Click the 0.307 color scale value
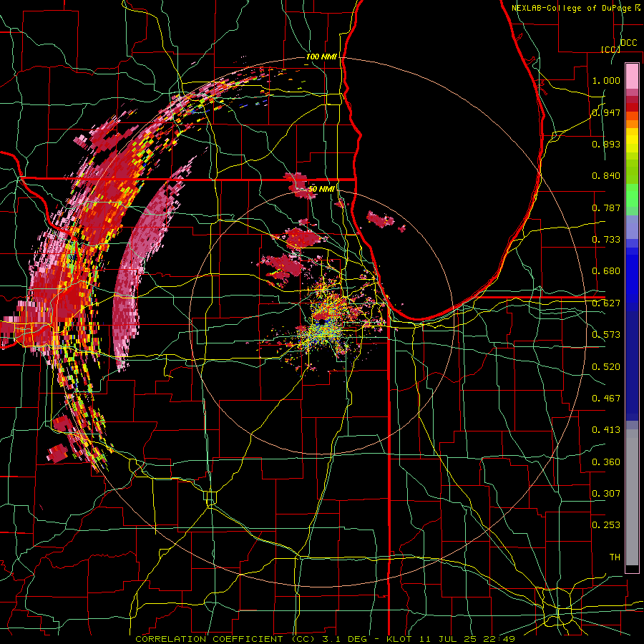 (606, 494)
